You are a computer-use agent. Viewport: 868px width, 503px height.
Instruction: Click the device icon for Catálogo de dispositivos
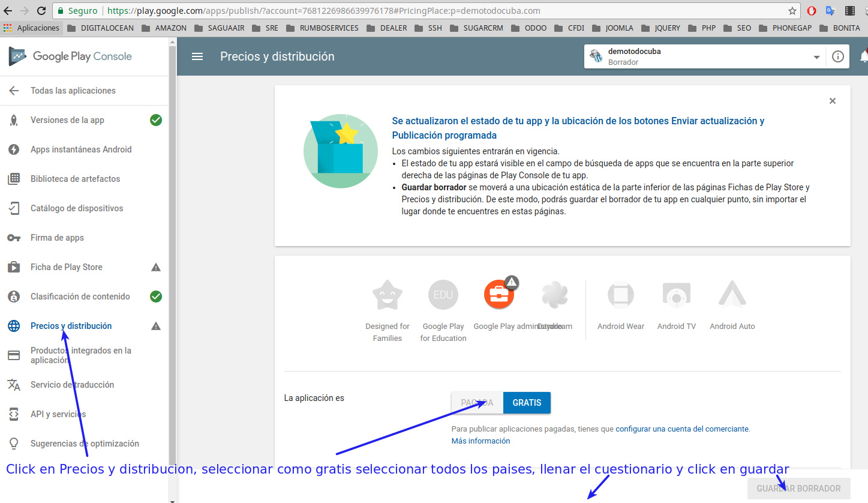14,208
